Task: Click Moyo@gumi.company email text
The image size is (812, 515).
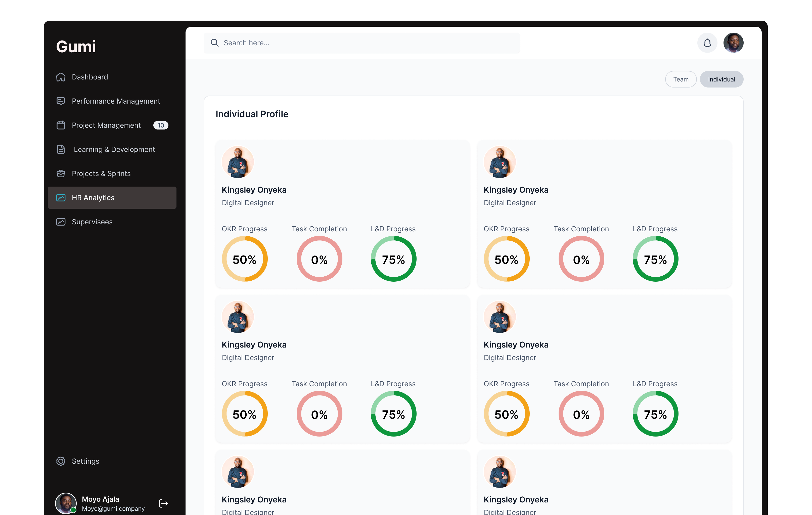Action: (113, 509)
